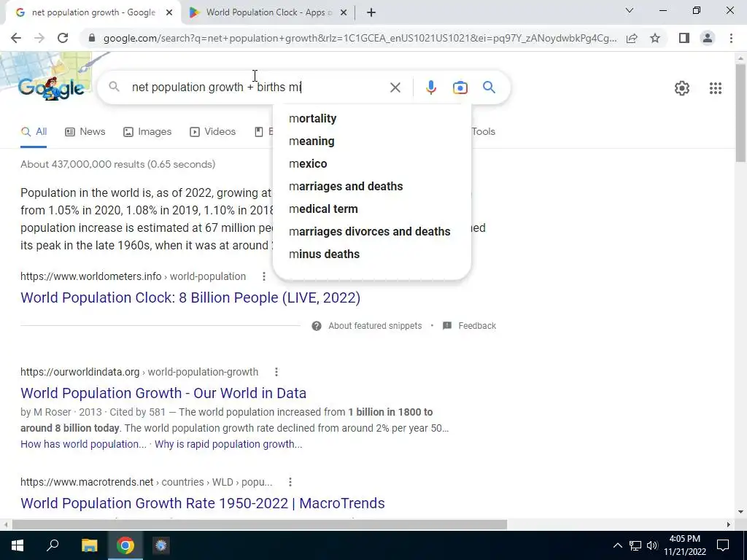Choose the 'minus deaths' suggestion

(x=324, y=254)
